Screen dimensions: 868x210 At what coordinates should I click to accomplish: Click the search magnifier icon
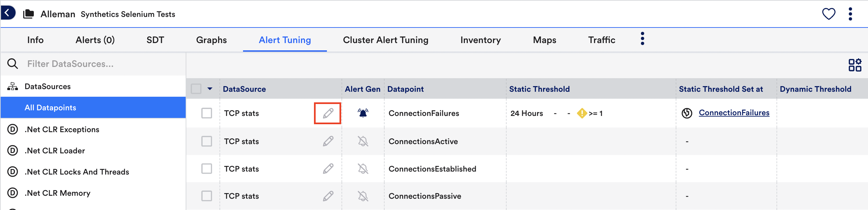pos(13,64)
